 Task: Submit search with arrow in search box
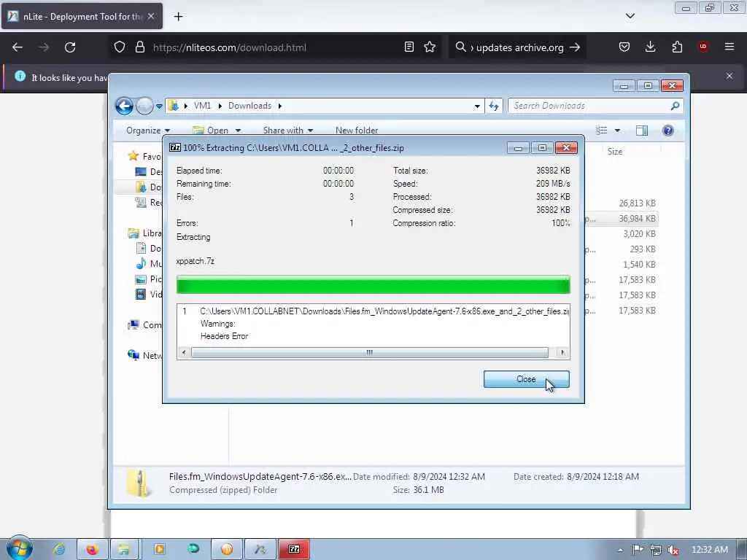[575, 47]
